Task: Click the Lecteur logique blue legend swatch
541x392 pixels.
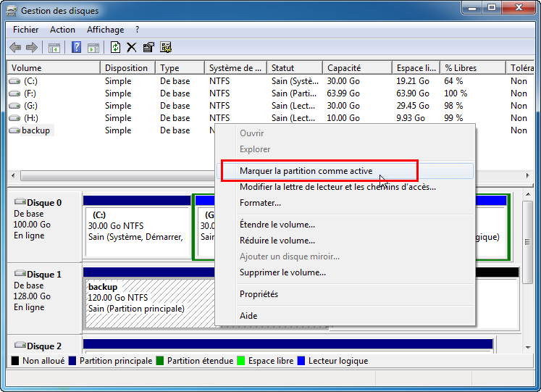Action: point(301,361)
